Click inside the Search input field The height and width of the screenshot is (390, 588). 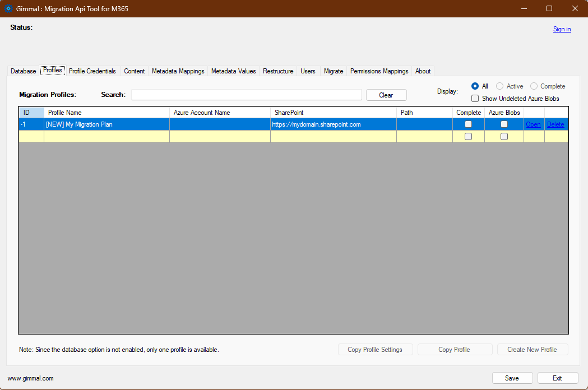coord(246,94)
